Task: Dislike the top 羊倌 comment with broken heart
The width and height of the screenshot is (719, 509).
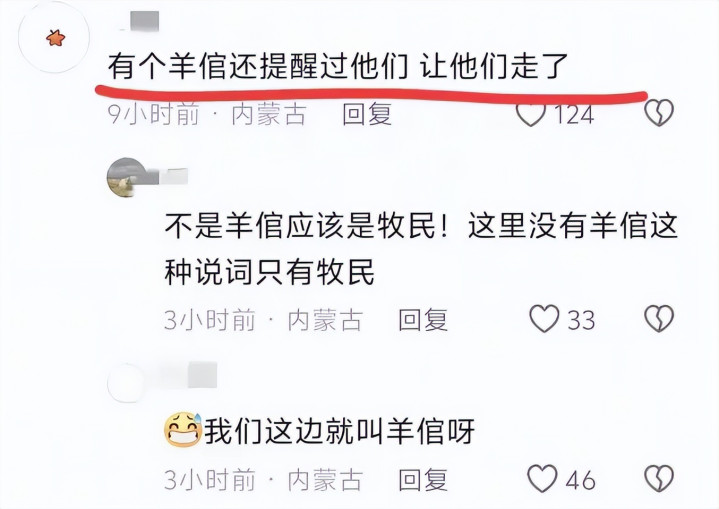Action: click(659, 112)
